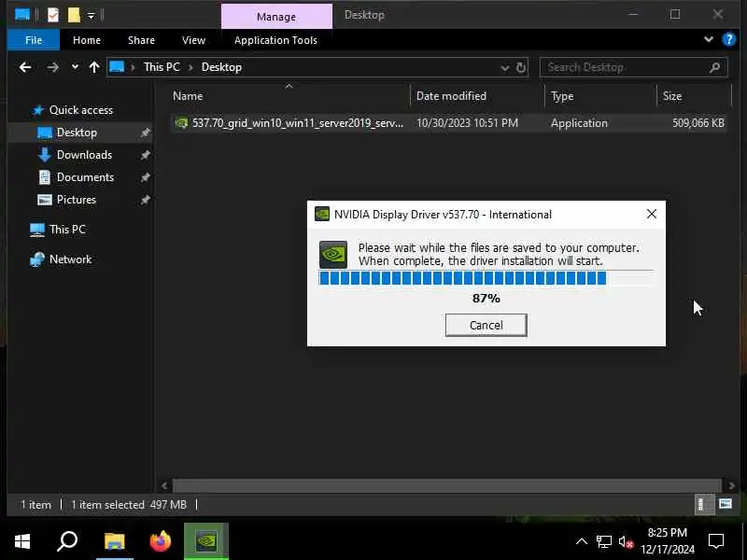Open the Customize Quick Access Toolbar dropdown
This screenshot has width=747, height=560.
point(91,16)
